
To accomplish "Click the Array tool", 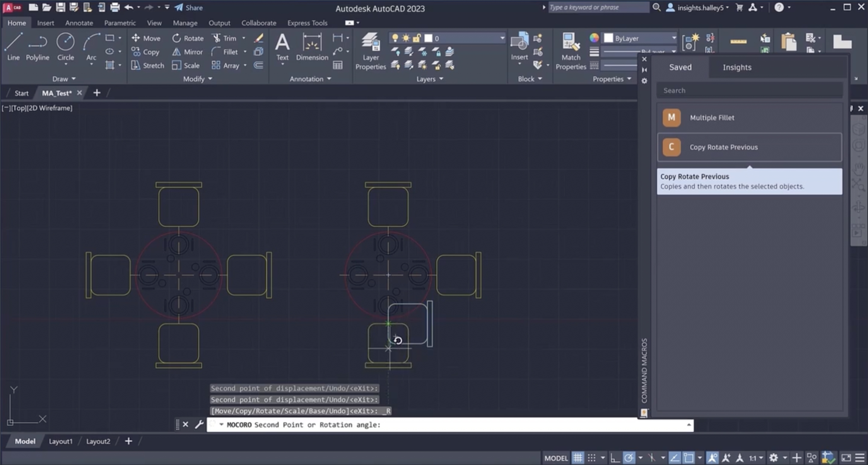I will point(225,65).
